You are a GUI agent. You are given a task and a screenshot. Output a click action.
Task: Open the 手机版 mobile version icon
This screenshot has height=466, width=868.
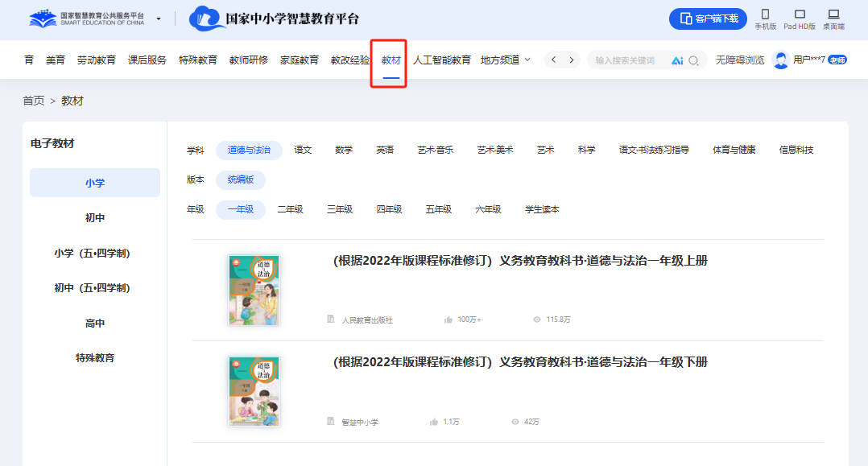[765, 17]
